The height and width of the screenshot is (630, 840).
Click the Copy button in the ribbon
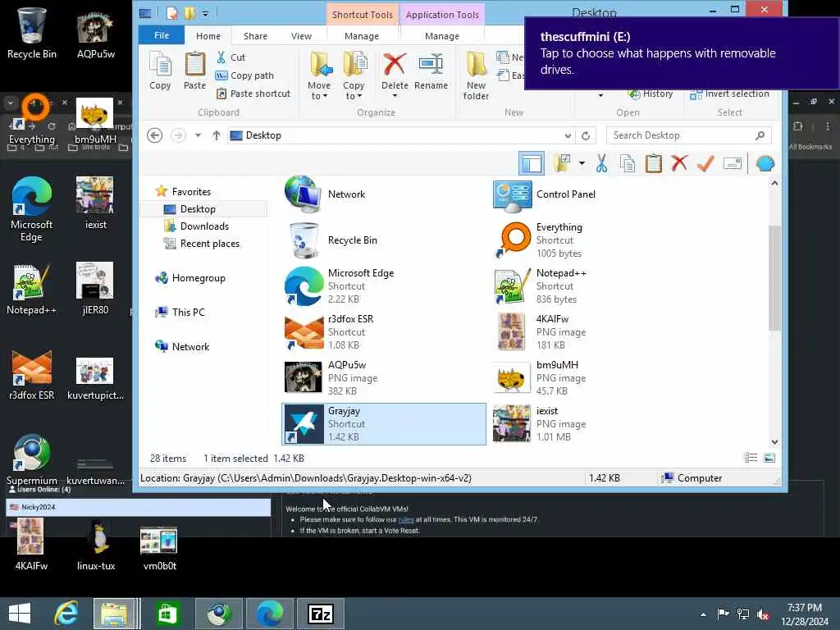tap(160, 71)
